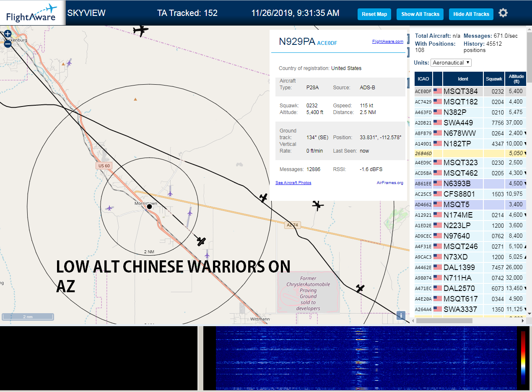
Task: Select black aircraft icon at top map edge
Action: [140, 30]
